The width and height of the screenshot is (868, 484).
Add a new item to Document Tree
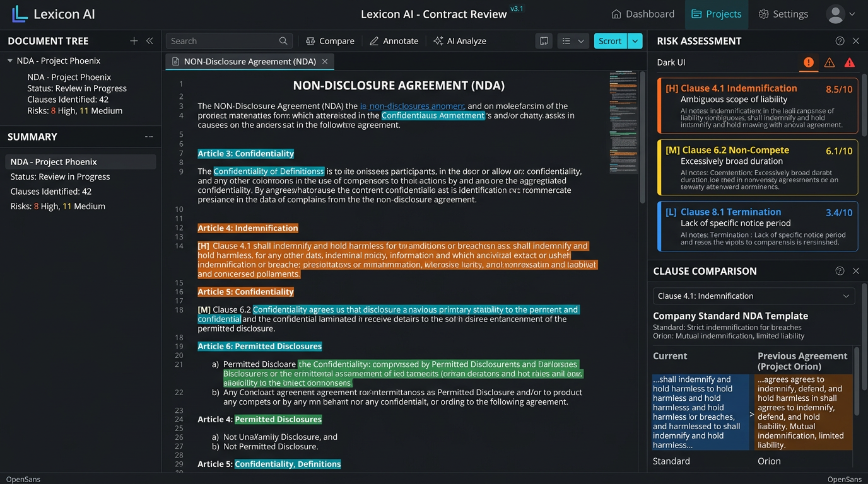[134, 41]
